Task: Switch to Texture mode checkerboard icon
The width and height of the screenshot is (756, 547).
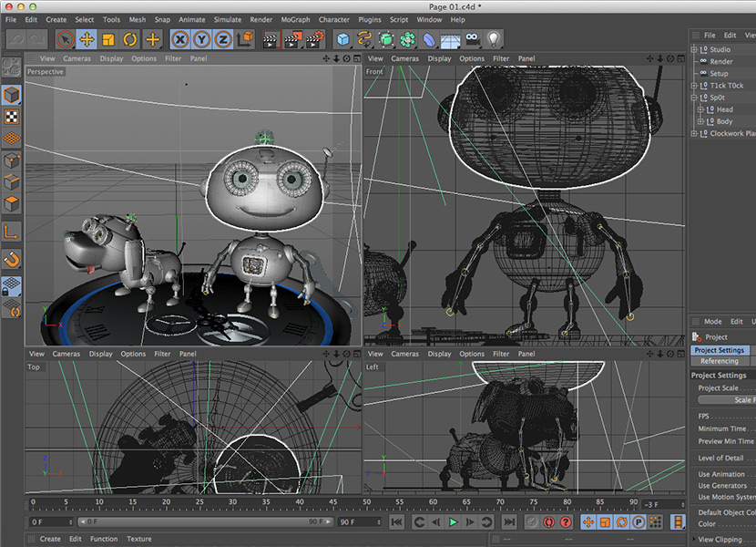Action: [11, 117]
